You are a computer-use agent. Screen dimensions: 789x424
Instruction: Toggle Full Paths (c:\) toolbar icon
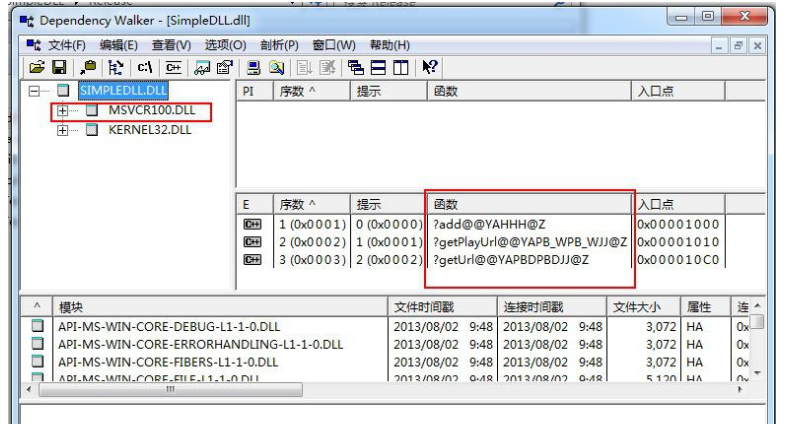[x=145, y=67]
